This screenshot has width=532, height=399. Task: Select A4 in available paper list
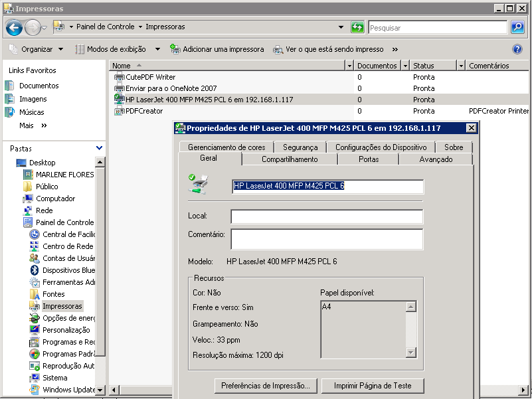(x=326, y=307)
